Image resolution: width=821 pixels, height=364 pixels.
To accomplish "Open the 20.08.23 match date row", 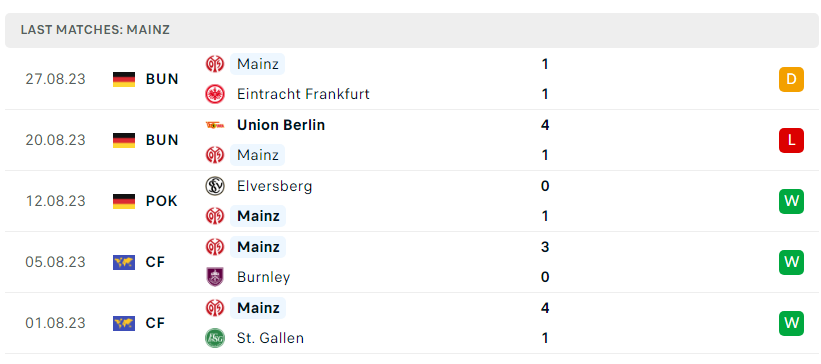I will pyautogui.click(x=410, y=140).
